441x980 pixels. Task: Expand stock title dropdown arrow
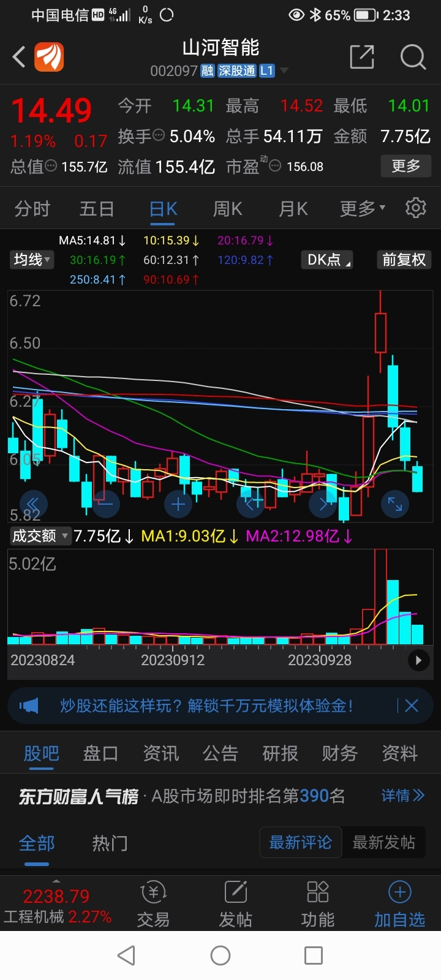tap(284, 71)
